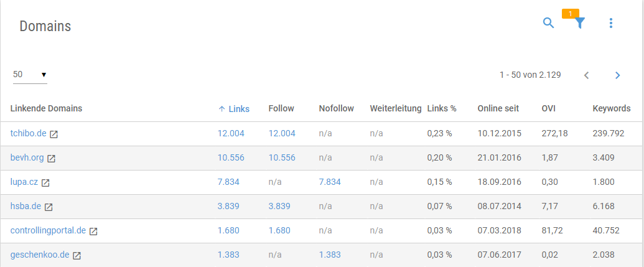Sort by Links column header

pyautogui.click(x=234, y=109)
